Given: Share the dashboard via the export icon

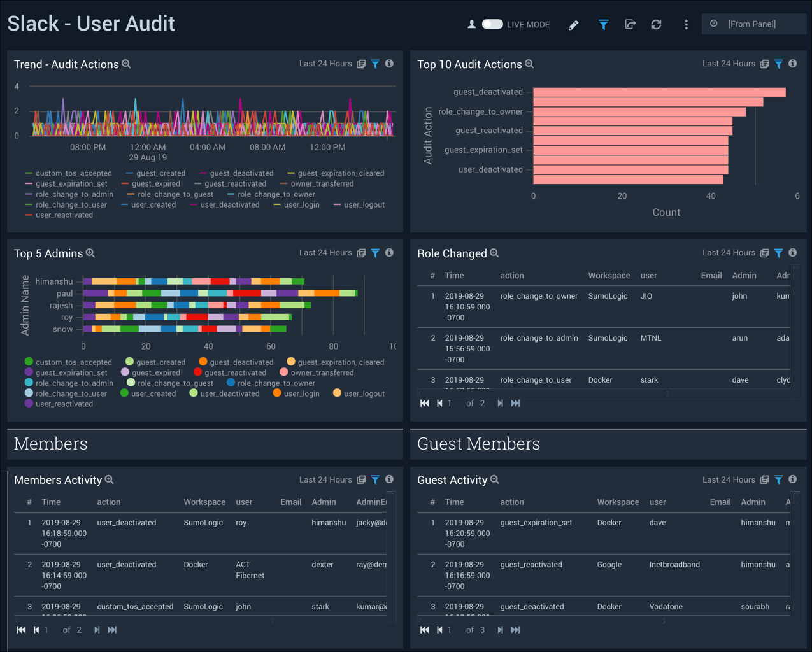Looking at the screenshot, I should 630,24.
